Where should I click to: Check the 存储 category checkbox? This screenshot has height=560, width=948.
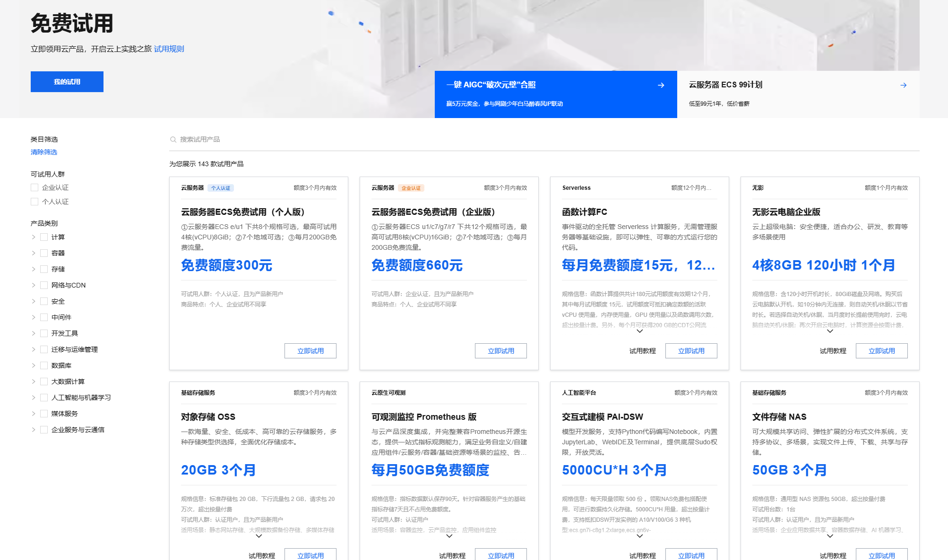(x=44, y=269)
